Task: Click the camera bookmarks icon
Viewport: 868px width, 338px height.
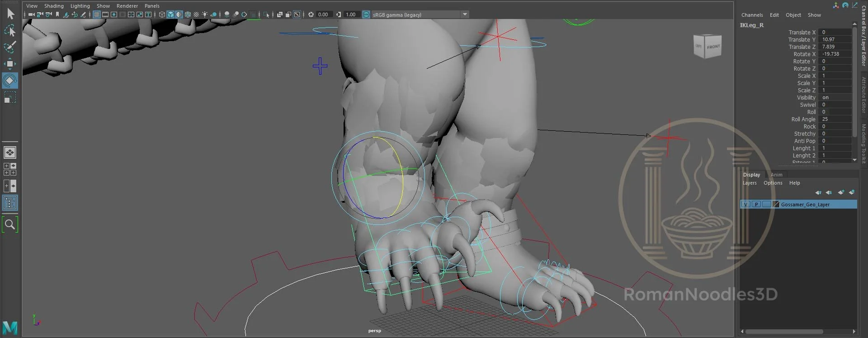Action: point(57,14)
